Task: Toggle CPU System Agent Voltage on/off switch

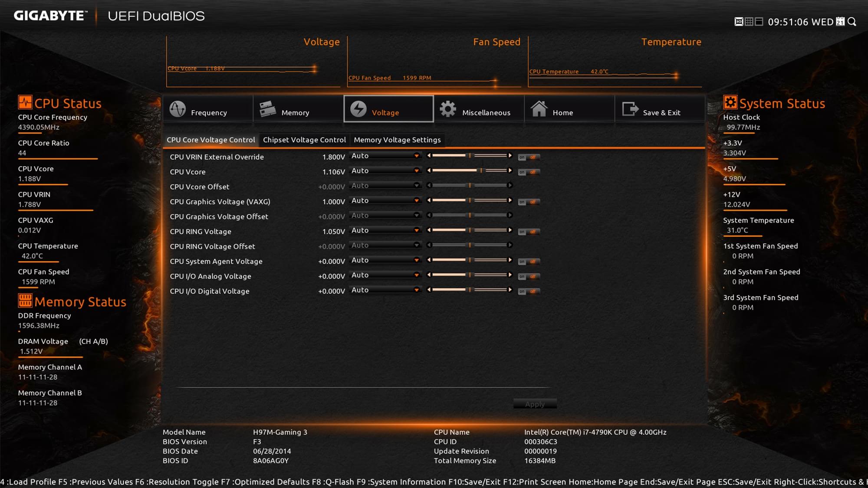Action: point(529,262)
